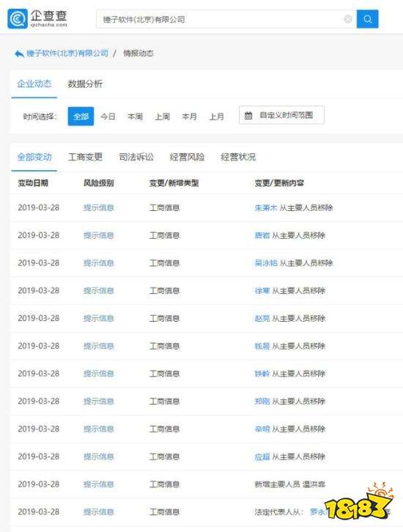Click 提示信息 in the 应超 row
403x532 pixels.
[x=99, y=457]
